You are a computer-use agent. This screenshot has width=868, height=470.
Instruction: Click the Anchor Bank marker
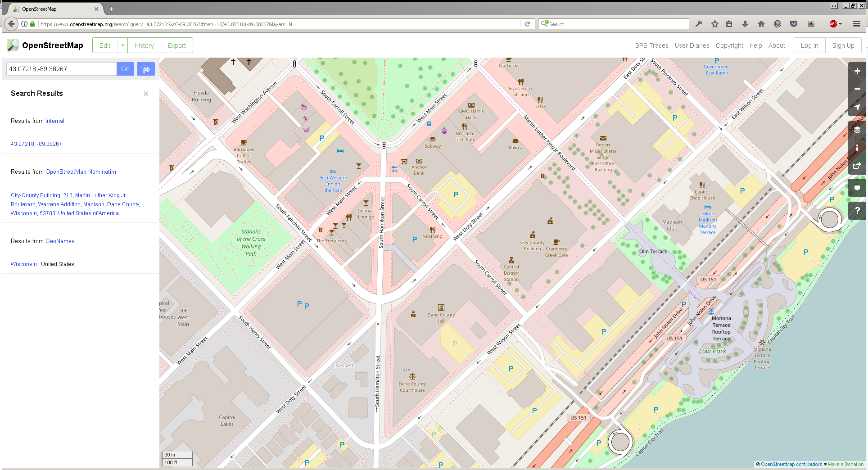[x=419, y=161]
